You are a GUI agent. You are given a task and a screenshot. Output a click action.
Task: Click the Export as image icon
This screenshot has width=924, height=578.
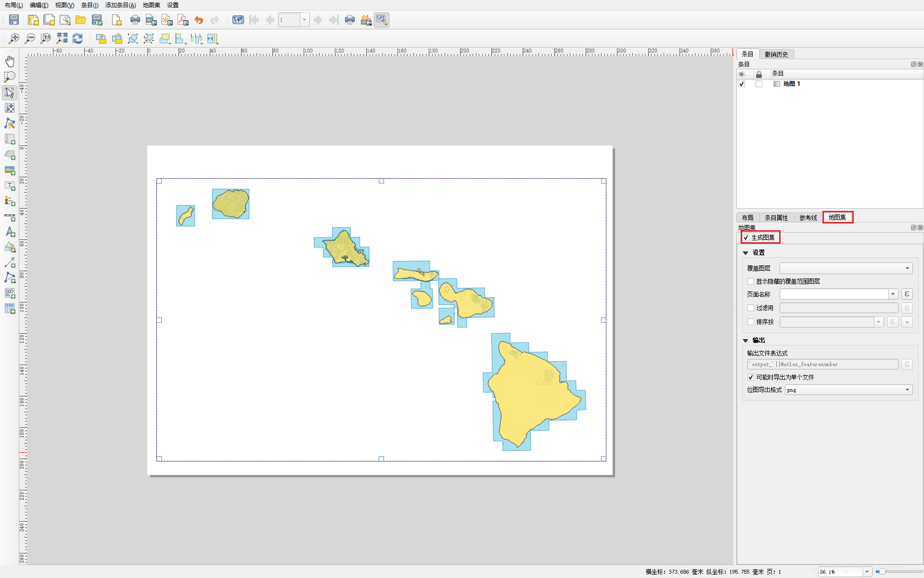tap(151, 20)
